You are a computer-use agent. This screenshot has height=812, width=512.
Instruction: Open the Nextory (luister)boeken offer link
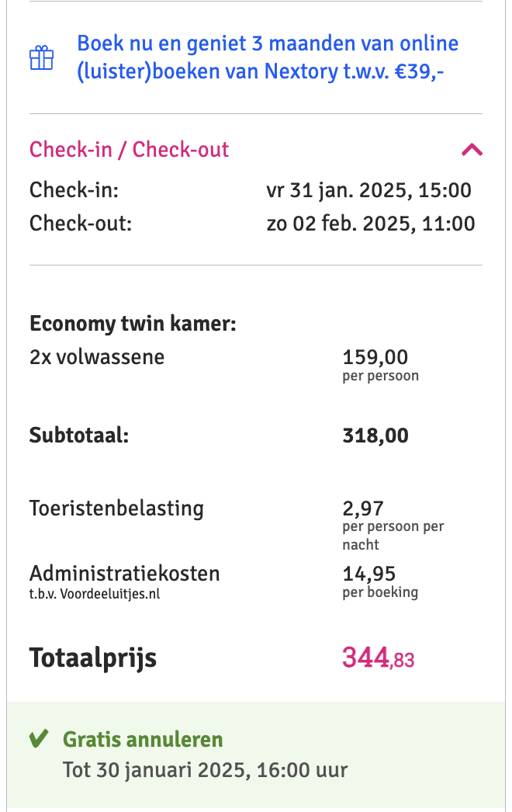point(268,57)
